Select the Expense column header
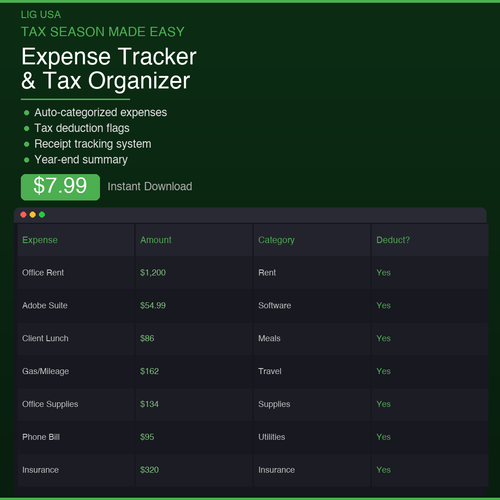The height and width of the screenshot is (500, 500). [x=76, y=240]
